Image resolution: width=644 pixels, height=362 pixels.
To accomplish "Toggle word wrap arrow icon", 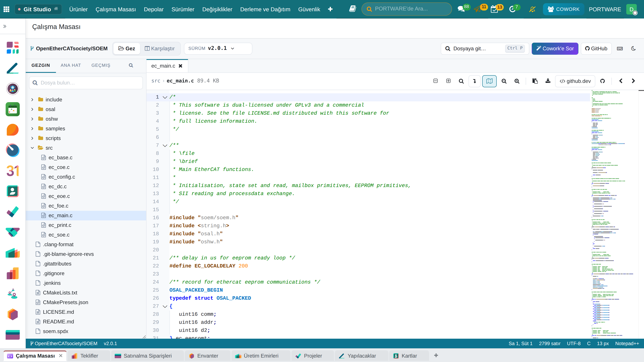I will [475, 81].
